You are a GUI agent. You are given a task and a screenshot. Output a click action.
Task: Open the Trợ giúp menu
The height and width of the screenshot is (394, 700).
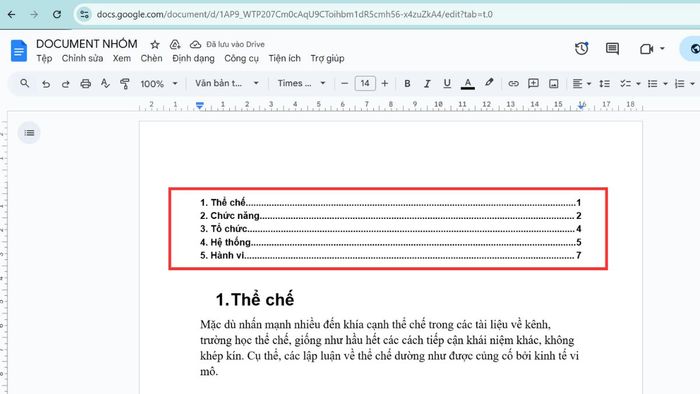point(327,58)
